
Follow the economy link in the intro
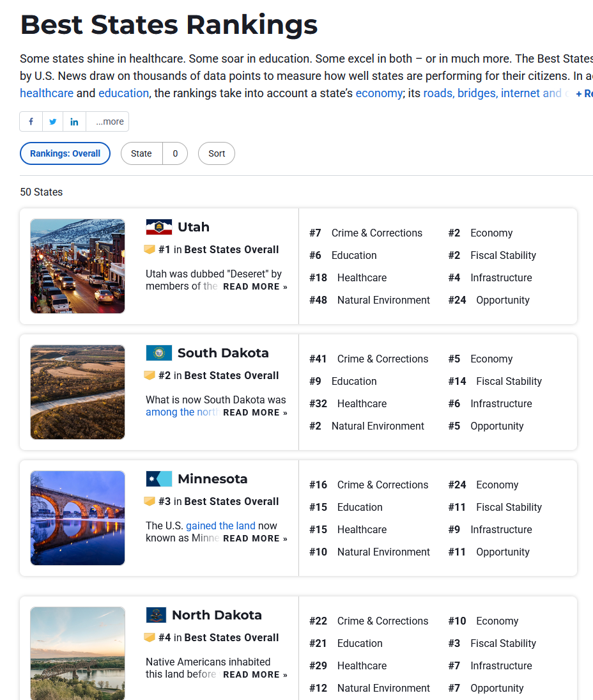click(380, 93)
